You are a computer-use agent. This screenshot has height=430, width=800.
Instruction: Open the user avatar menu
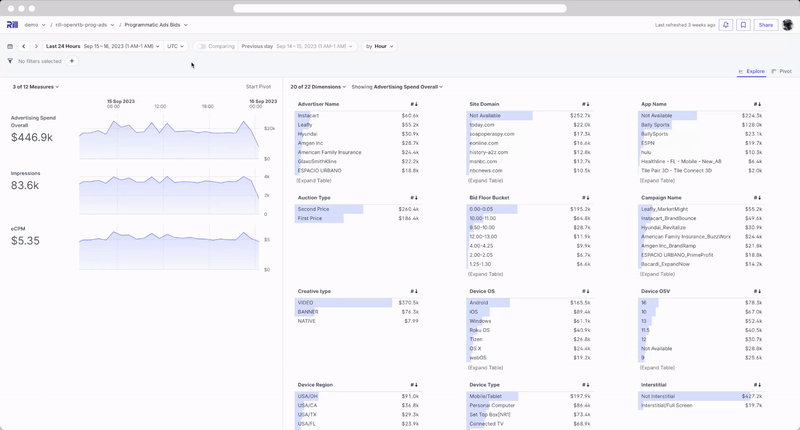789,25
